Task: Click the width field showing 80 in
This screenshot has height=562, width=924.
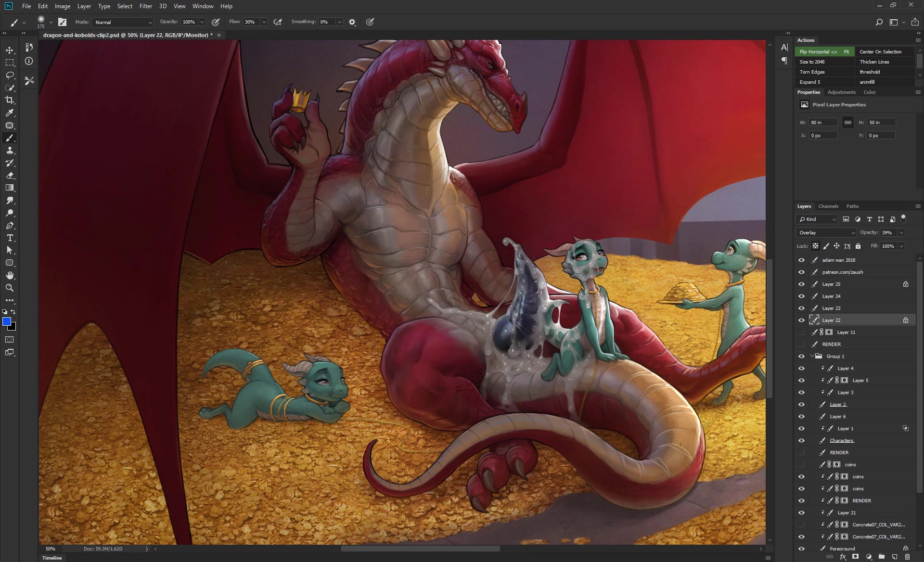Action: tap(823, 122)
